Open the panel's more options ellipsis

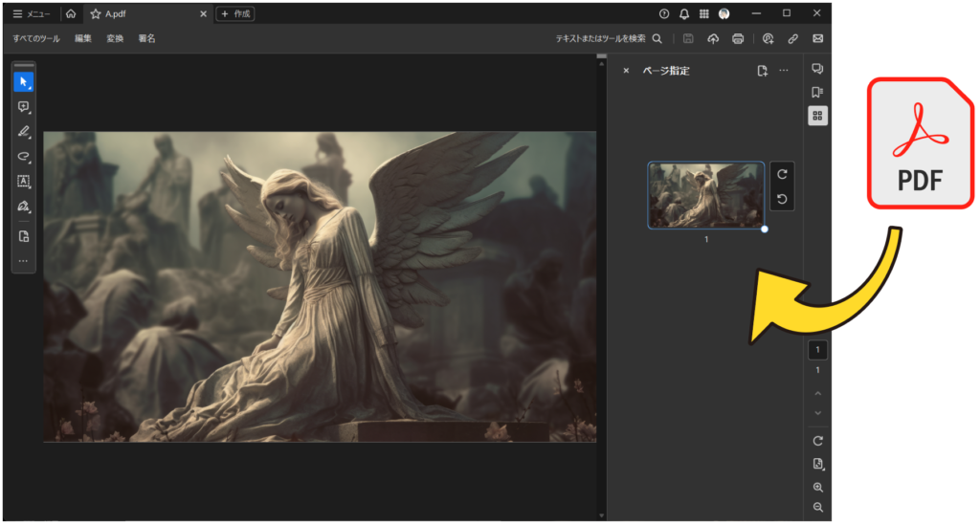(x=784, y=71)
